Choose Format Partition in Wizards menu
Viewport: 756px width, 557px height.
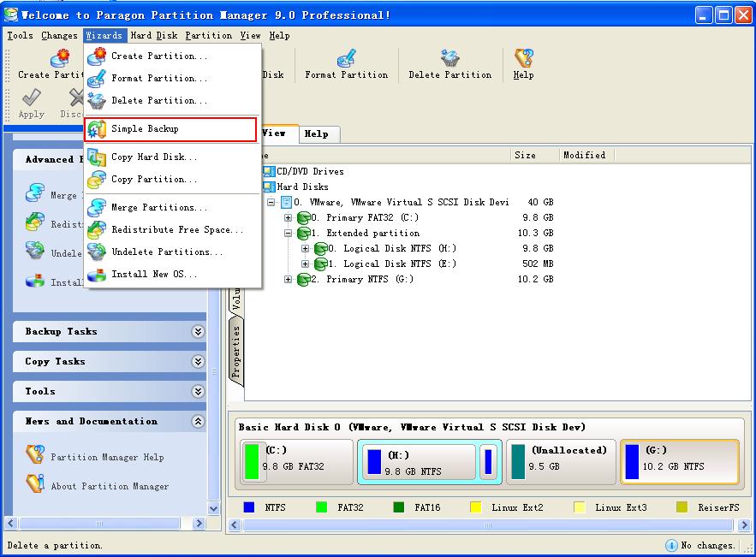[x=173, y=78]
